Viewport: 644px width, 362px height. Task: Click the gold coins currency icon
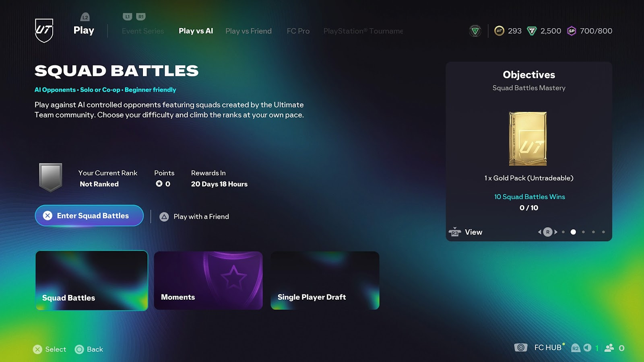tap(499, 31)
